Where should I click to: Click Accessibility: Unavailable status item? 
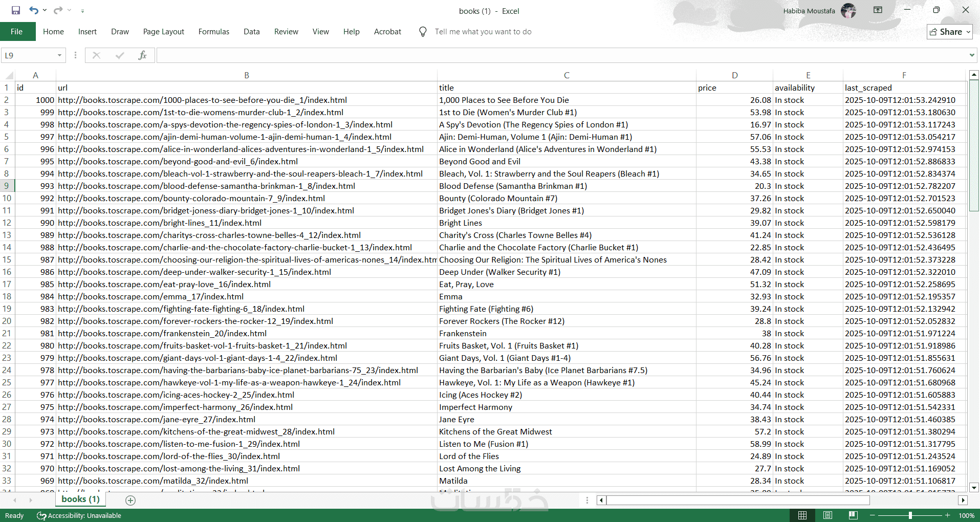tap(79, 515)
